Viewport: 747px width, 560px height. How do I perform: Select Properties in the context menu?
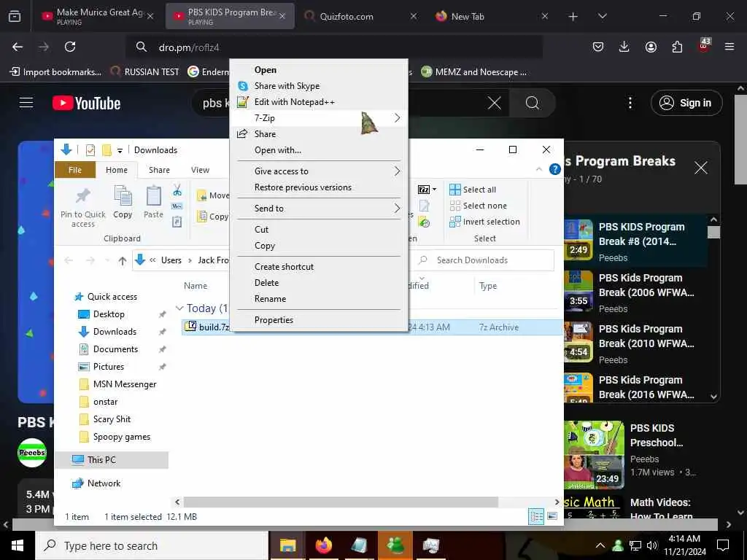tap(318, 320)
